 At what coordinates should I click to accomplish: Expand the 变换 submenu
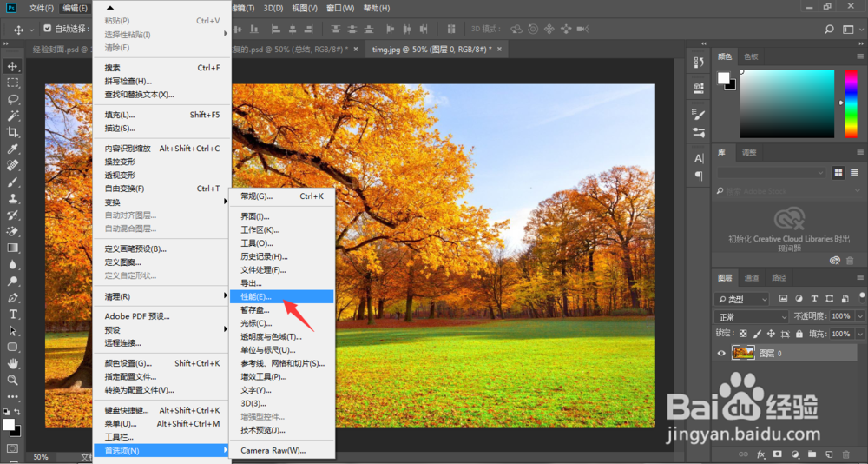pyautogui.click(x=162, y=202)
